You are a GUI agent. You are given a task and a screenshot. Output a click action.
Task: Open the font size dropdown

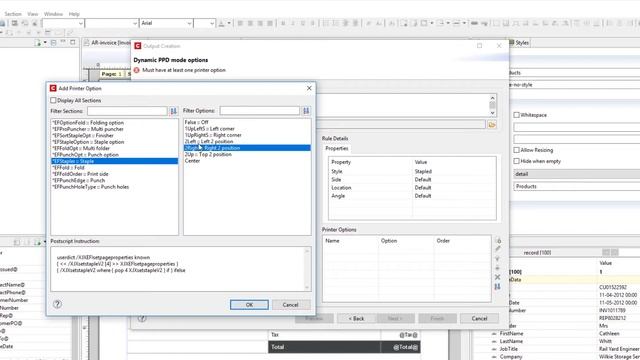212,23
